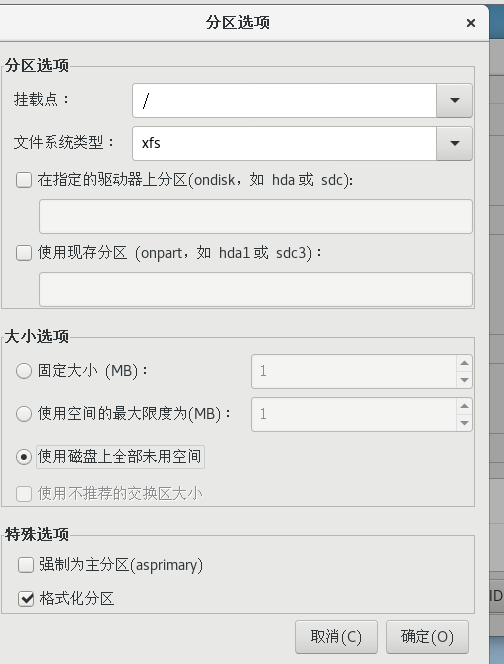504x664 pixels.
Task: Select the fixed size (MB) radio button
Action: click(x=24, y=371)
